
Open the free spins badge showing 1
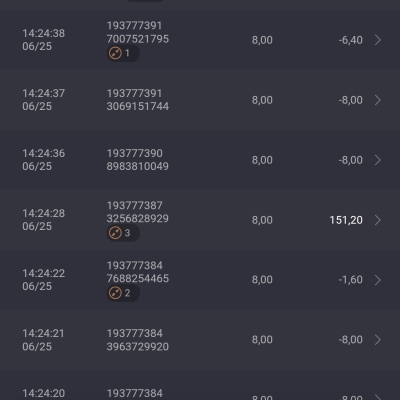click(123, 53)
